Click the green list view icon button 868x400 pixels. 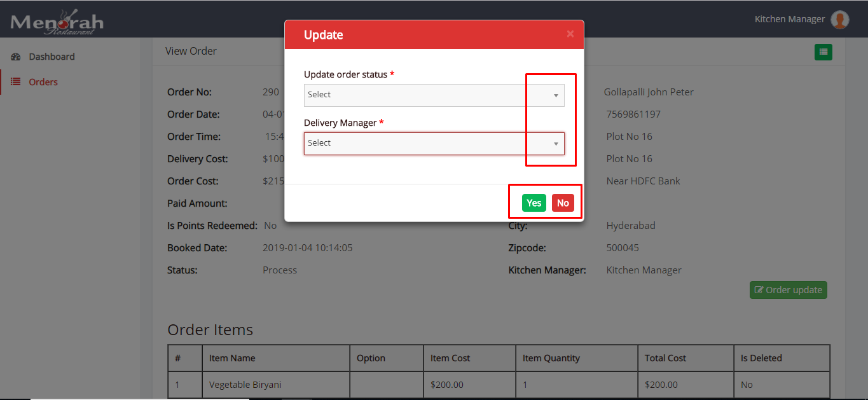pyautogui.click(x=823, y=52)
